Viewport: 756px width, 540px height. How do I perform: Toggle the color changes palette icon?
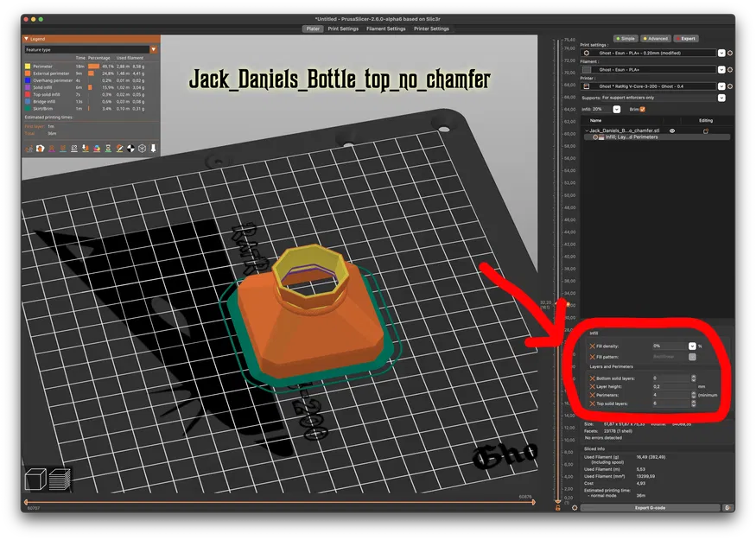[97, 149]
